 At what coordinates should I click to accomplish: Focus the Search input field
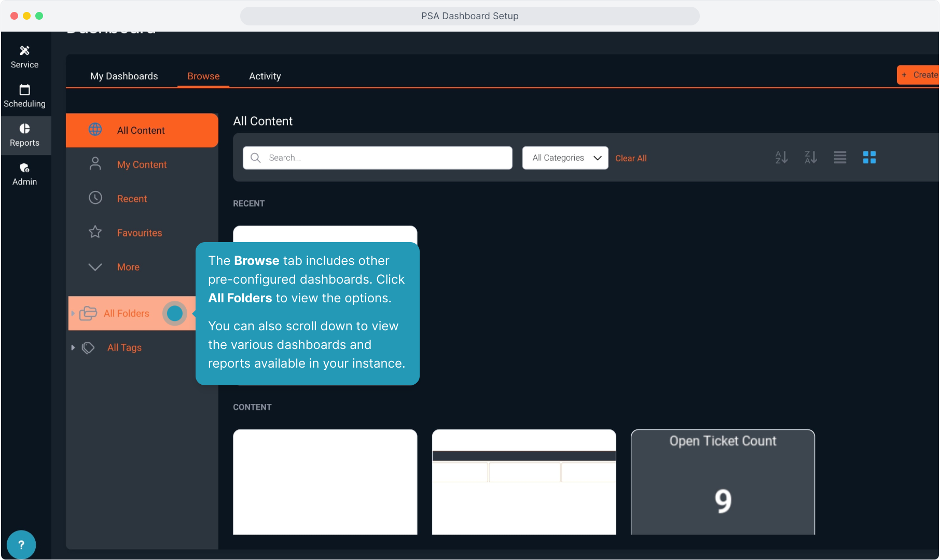pos(378,158)
